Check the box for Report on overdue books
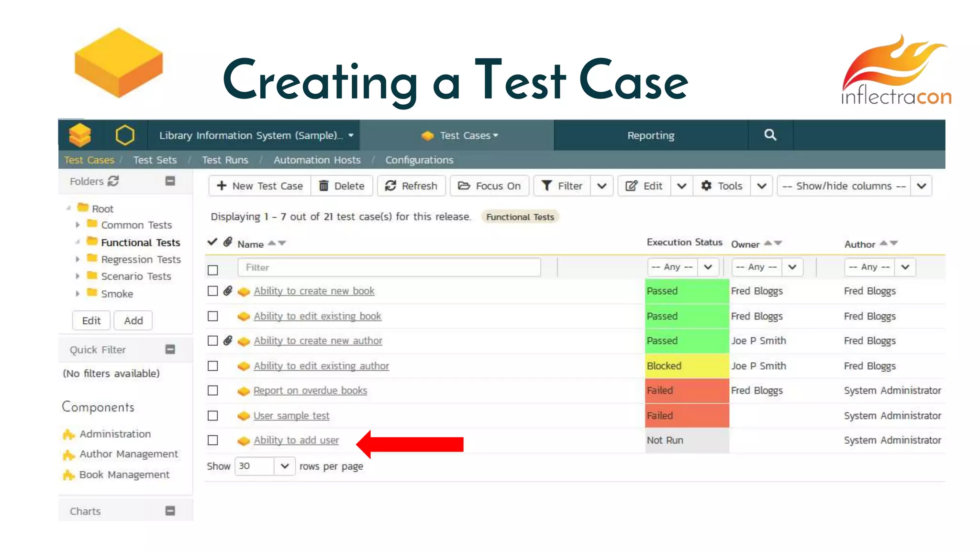980x551 pixels. [x=213, y=390]
